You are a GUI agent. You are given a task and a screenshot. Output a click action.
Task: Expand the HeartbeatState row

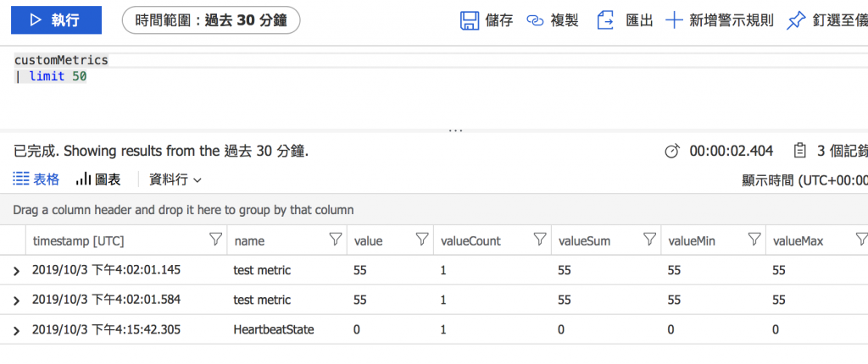[x=16, y=331]
